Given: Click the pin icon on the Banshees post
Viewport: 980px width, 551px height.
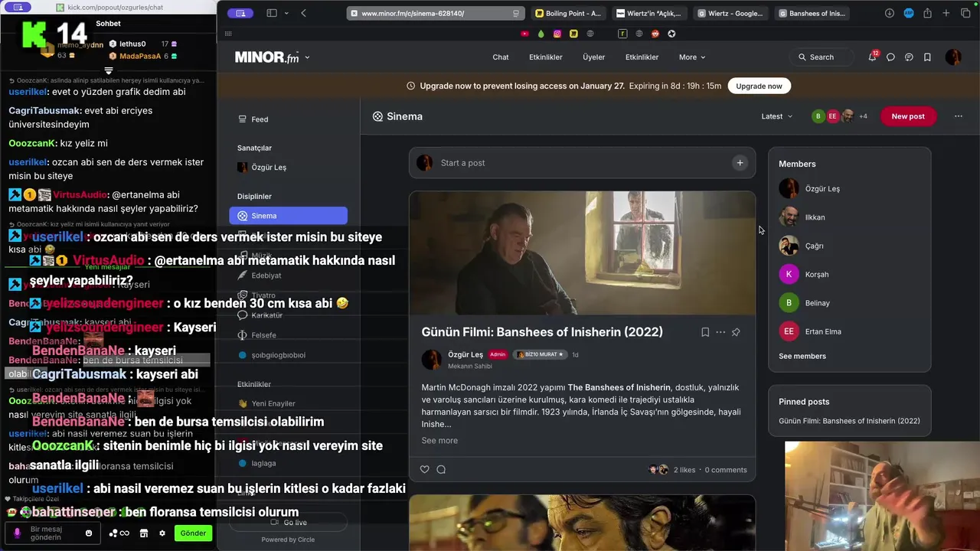Looking at the screenshot, I should coord(736,332).
